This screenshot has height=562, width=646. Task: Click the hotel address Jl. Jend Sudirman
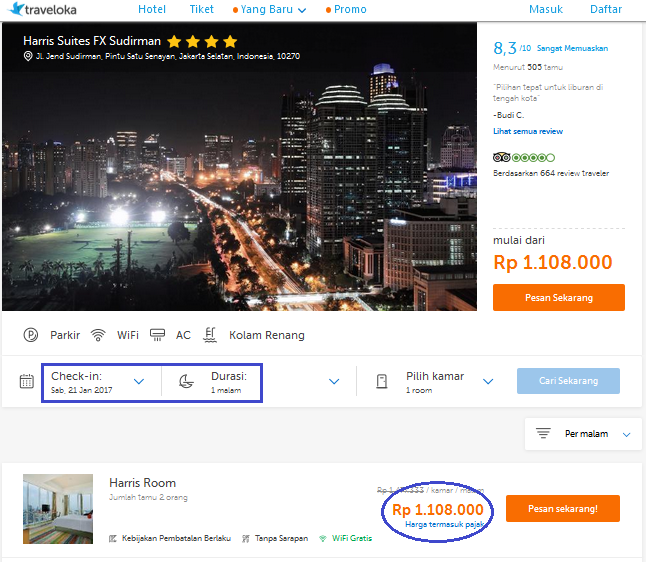[168, 56]
